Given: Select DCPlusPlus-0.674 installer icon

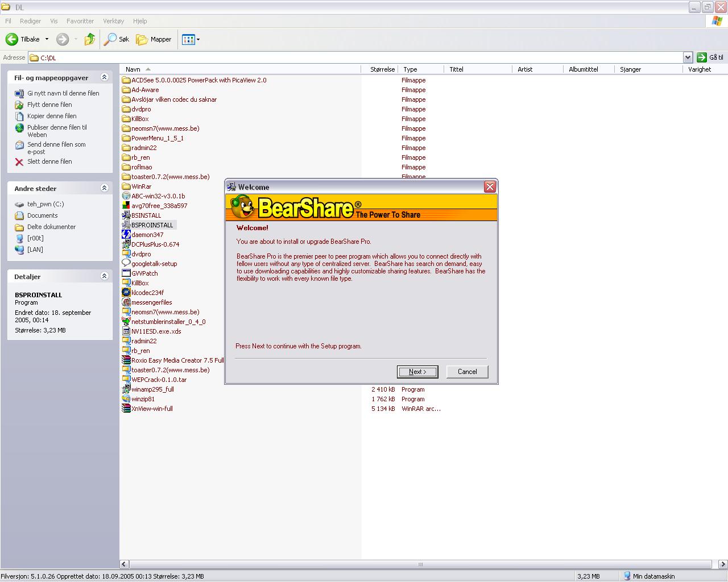Looking at the screenshot, I should 126,244.
